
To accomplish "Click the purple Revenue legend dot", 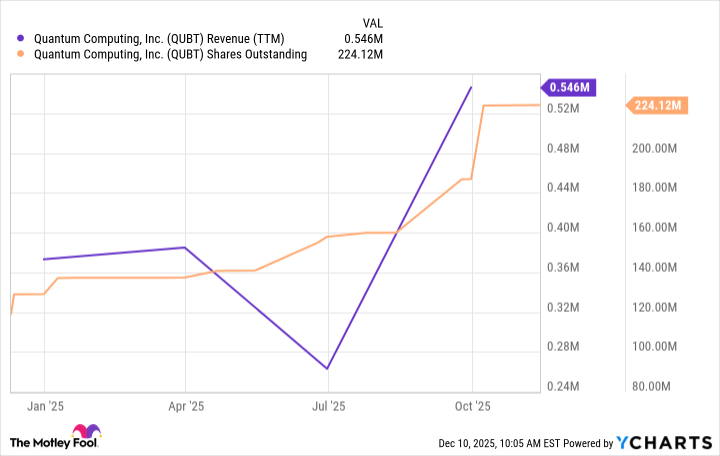I will click(x=21, y=38).
